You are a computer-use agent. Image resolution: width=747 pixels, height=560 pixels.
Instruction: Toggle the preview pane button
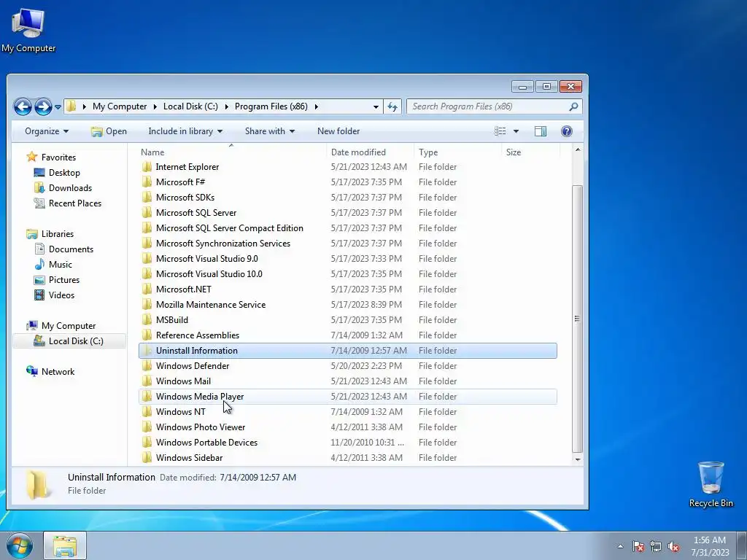coord(541,131)
